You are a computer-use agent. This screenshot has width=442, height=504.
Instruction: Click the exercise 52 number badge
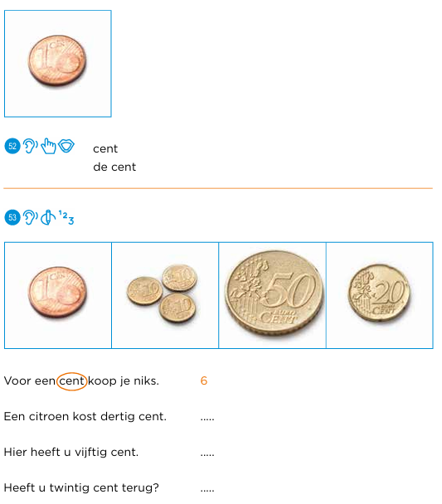click(x=12, y=146)
